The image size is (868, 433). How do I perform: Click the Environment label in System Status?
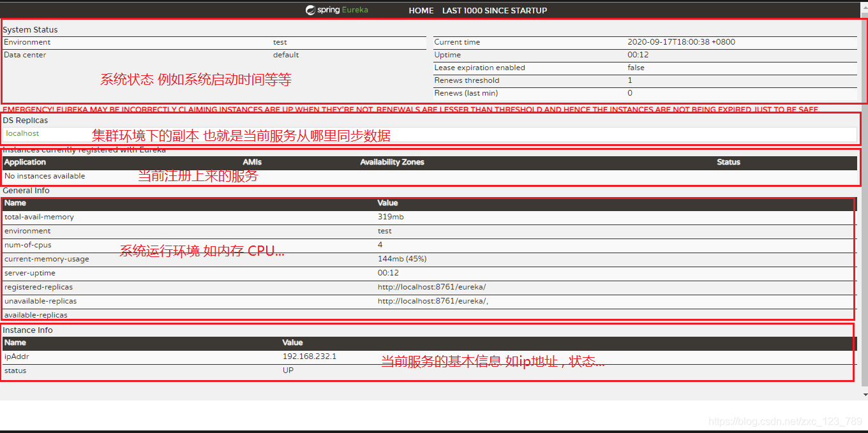point(27,42)
